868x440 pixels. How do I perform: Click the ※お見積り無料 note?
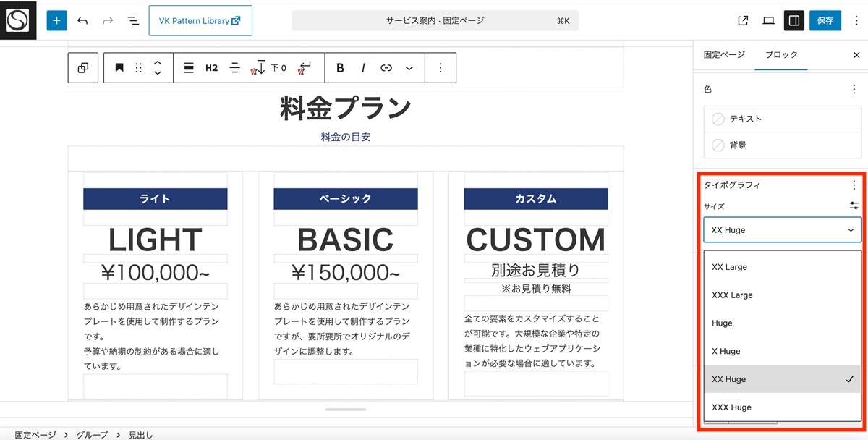(536, 289)
